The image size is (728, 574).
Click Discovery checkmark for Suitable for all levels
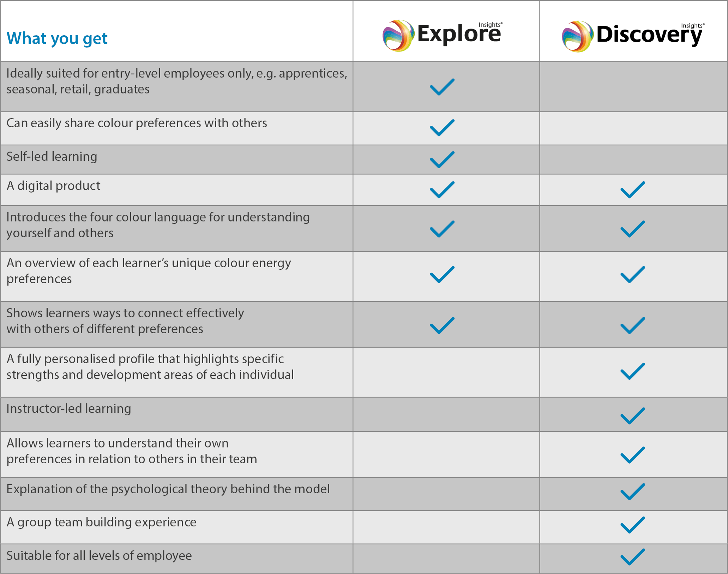point(632,557)
